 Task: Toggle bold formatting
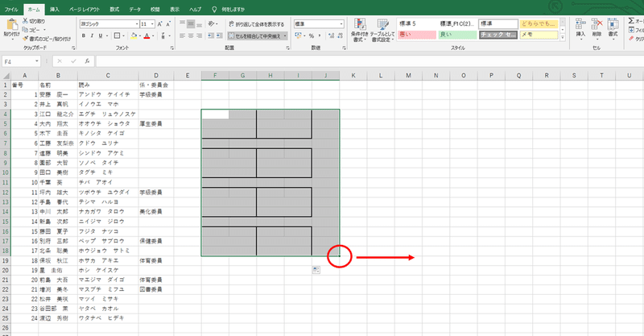click(84, 36)
